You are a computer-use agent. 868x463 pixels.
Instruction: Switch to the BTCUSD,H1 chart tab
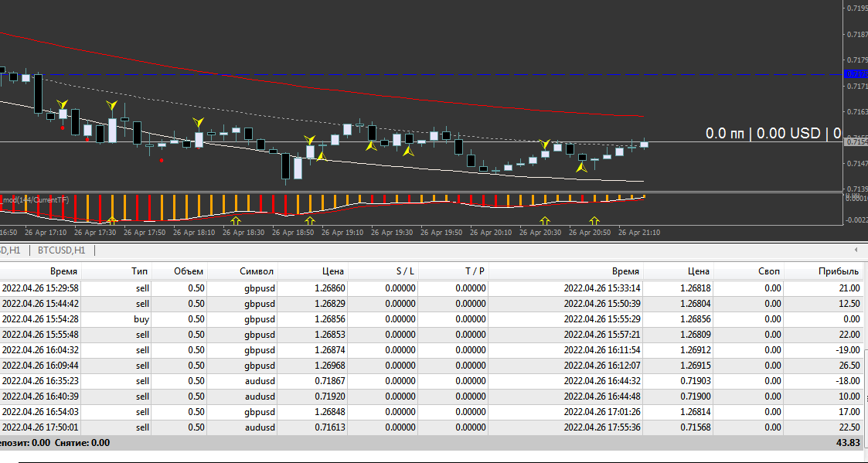tap(61, 250)
